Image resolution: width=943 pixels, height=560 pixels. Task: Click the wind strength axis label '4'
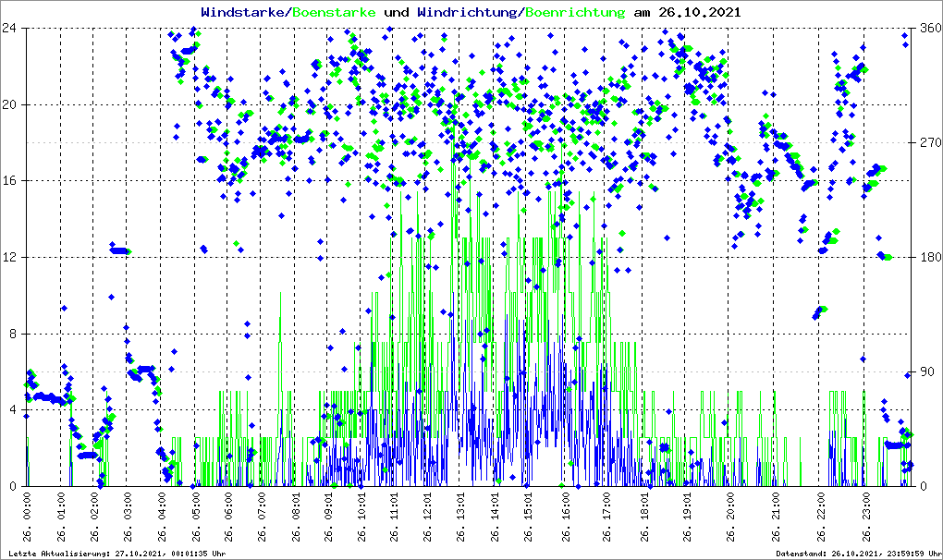coord(13,409)
